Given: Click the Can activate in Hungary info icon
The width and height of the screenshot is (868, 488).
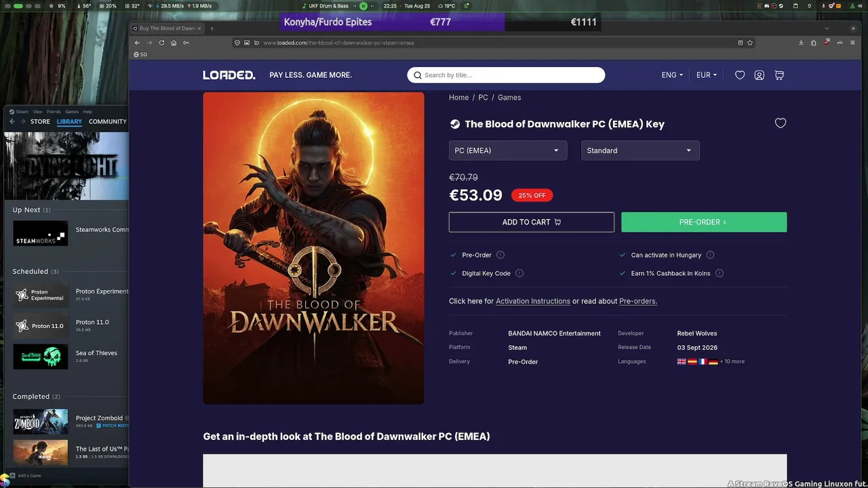Looking at the screenshot, I should [x=710, y=255].
